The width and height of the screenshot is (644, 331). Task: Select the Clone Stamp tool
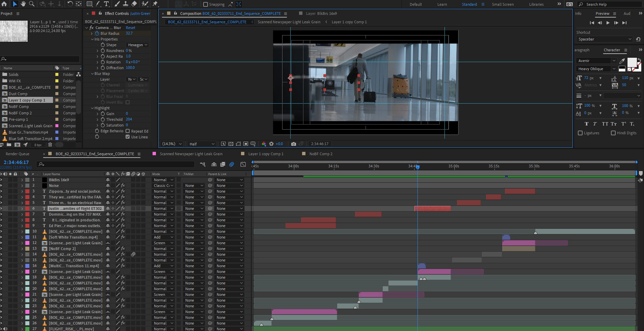(x=125, y=4)
